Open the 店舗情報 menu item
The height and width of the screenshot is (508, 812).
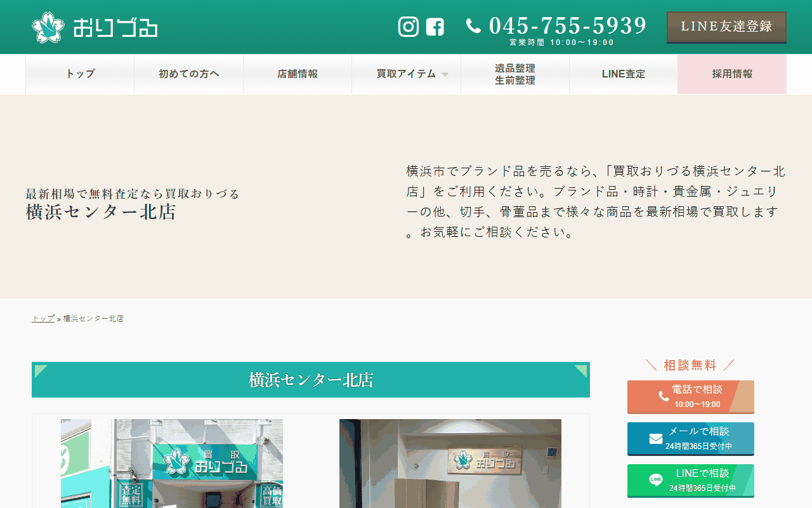(298, 74)
